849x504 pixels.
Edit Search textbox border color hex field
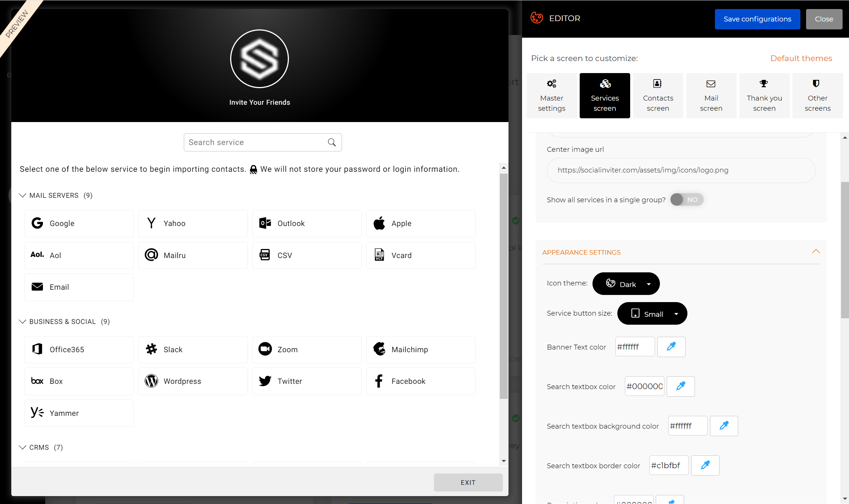(669, 465)
